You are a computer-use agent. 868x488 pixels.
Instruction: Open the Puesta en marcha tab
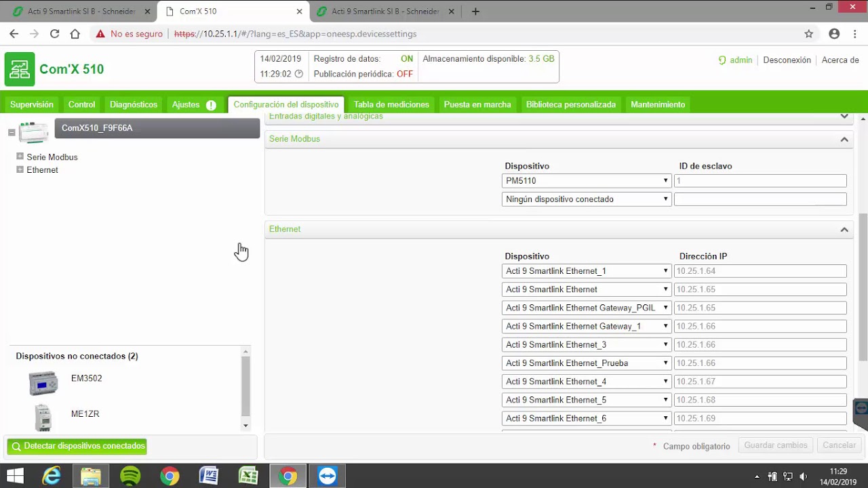click(x=477, y=104)
